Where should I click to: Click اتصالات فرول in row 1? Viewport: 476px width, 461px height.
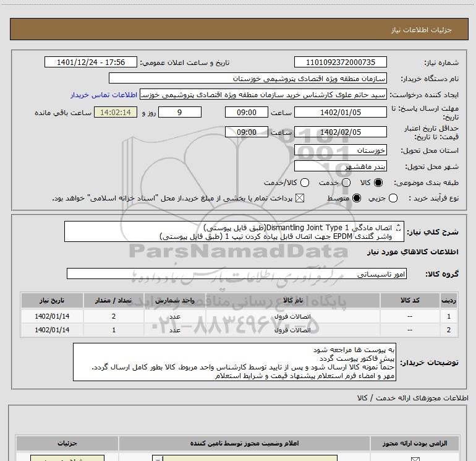tap(292, 316)
